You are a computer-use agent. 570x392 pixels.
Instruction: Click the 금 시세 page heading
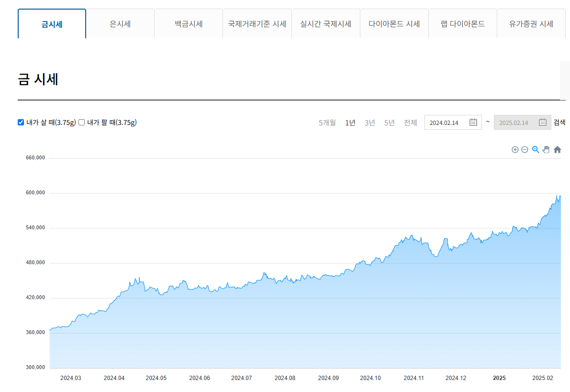(38, 79)
